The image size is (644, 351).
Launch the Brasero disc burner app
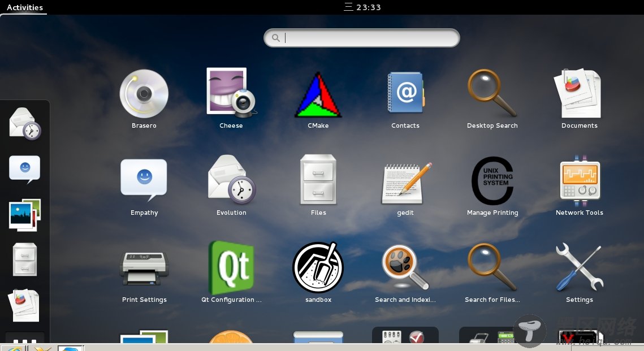[144, 94]
